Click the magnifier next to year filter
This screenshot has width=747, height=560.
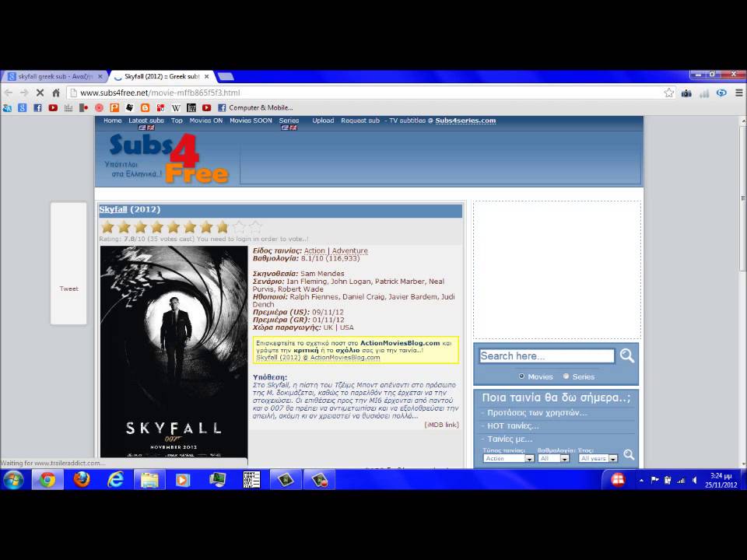pyautogui.click(x=629, y=455)
